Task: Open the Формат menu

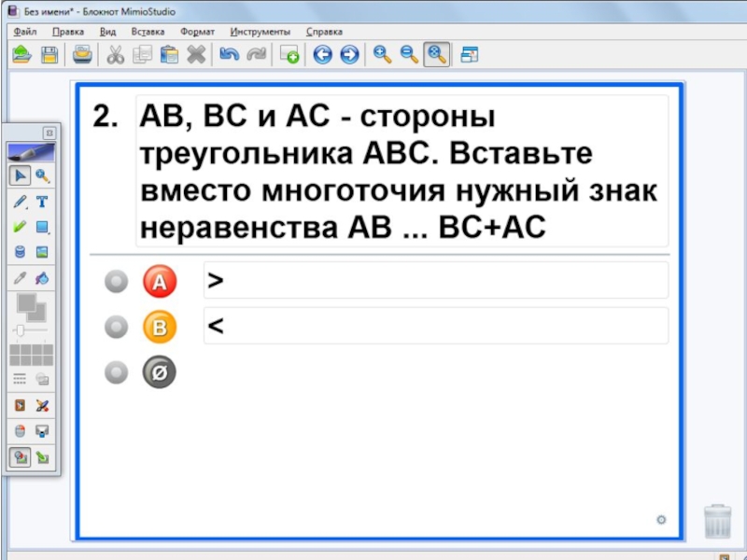Action: tap(196, 32)
